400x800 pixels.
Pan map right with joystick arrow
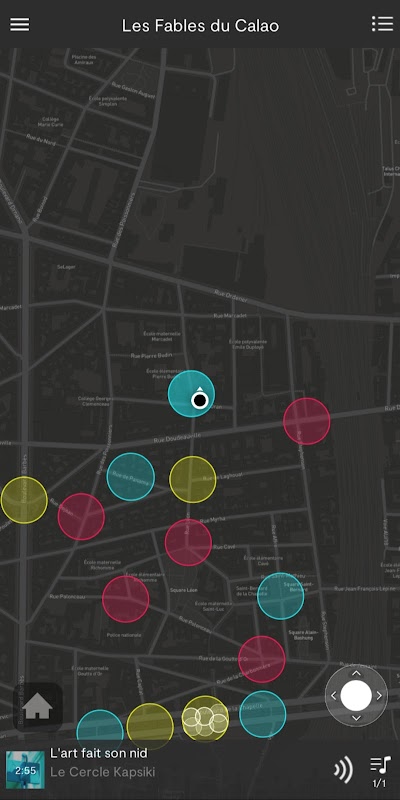pyautogui.click(x=379, y=695)
